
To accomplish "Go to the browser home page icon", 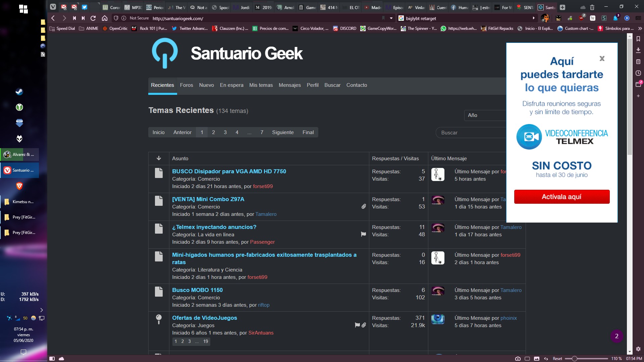I will [x=105, y=18].
